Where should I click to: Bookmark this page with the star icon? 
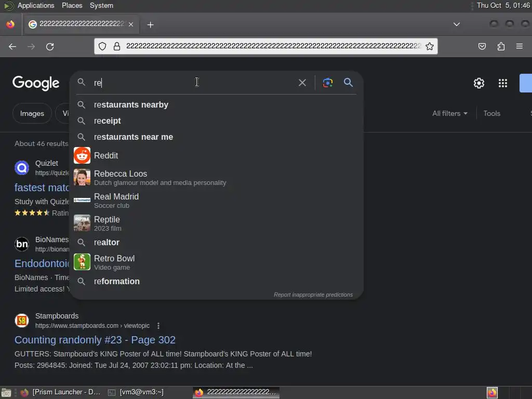430,46
